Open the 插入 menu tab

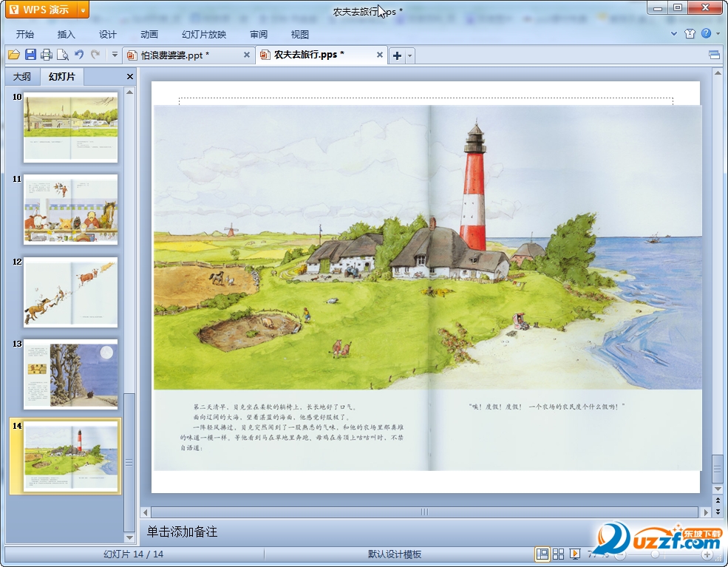pyautogui.click(x=66, y=34)
